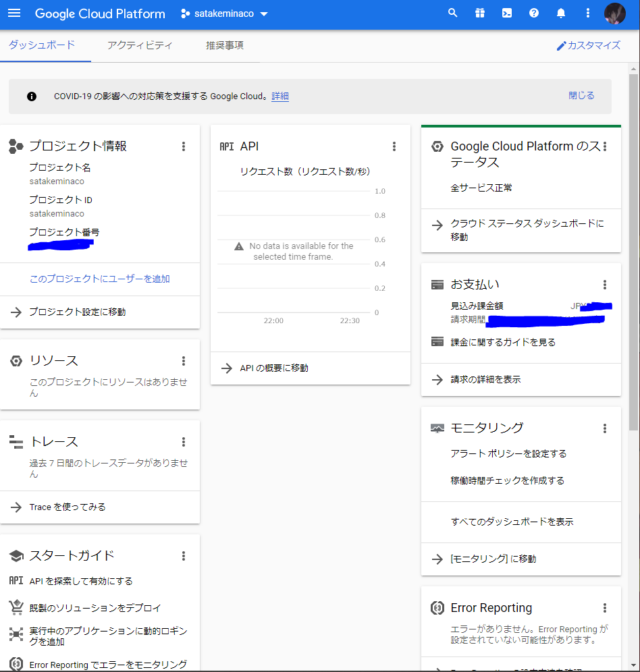
Task: Click the search icon in the top bar
Action: coord(453,13)
